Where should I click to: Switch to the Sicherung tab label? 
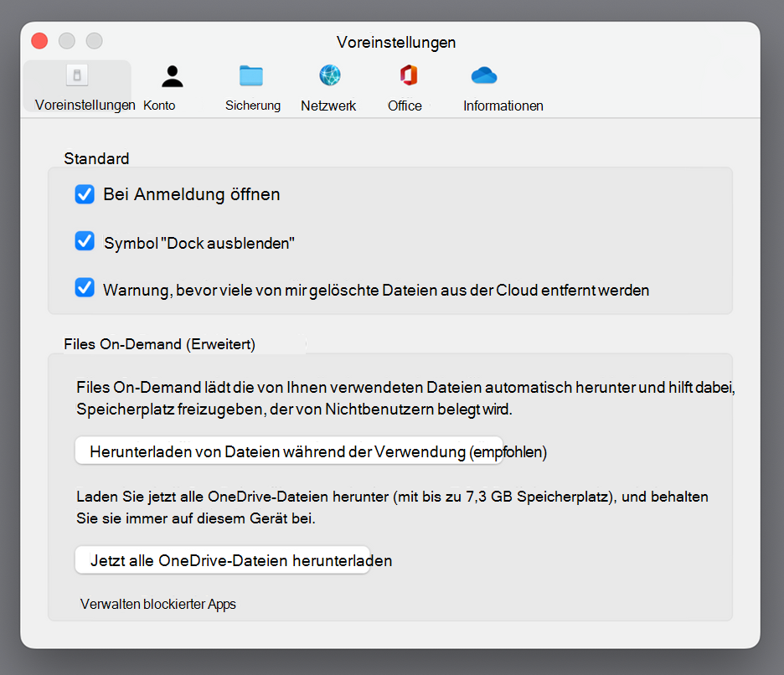coord(252,106)
